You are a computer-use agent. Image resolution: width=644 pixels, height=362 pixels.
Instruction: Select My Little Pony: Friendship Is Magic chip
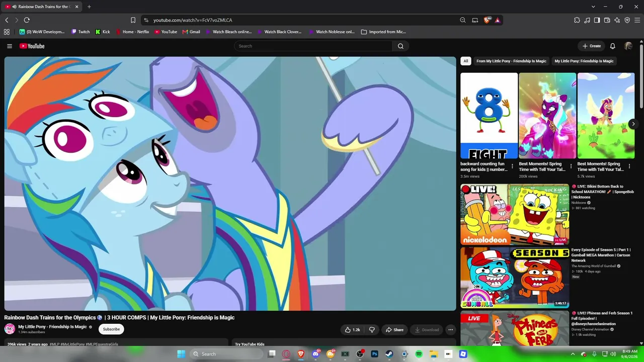584,61
